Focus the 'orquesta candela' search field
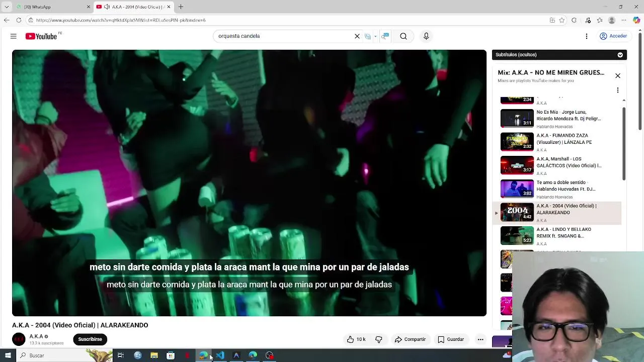 click(x=284, y=36)
